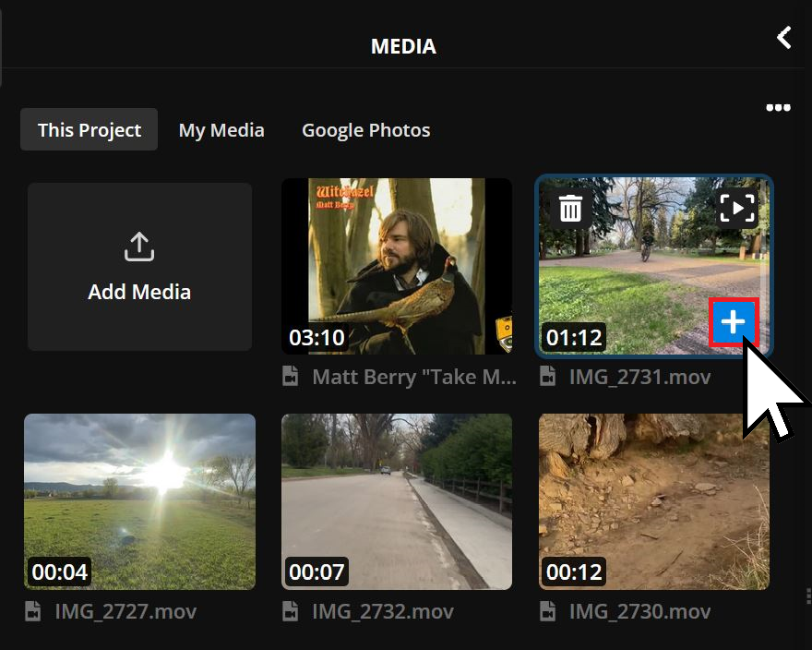Click the upload arrow icon above Add Media
812x650 pixels.
(x=139, y=247)
